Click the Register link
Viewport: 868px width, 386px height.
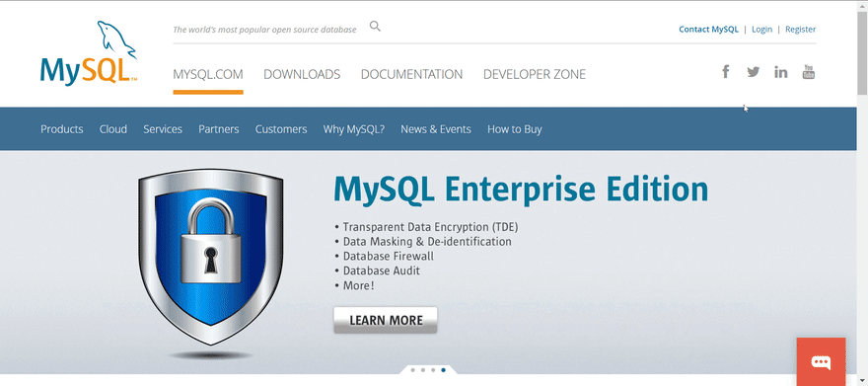pyautogui.click(x=801, y=30)
